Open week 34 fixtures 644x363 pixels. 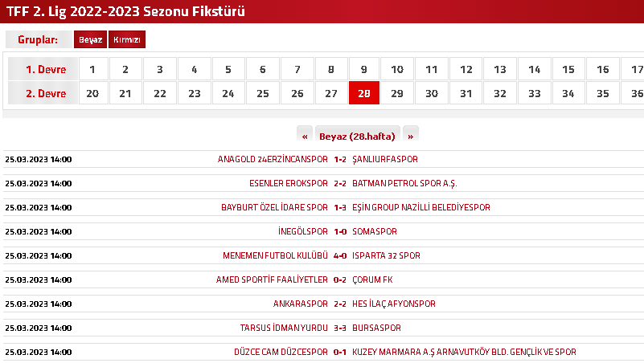click(x=568, y=93)
